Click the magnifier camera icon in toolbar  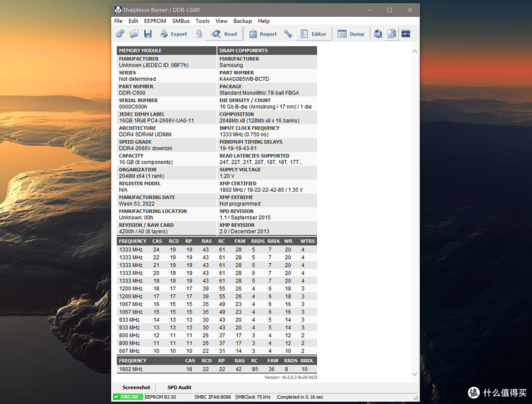coord(378,34)
